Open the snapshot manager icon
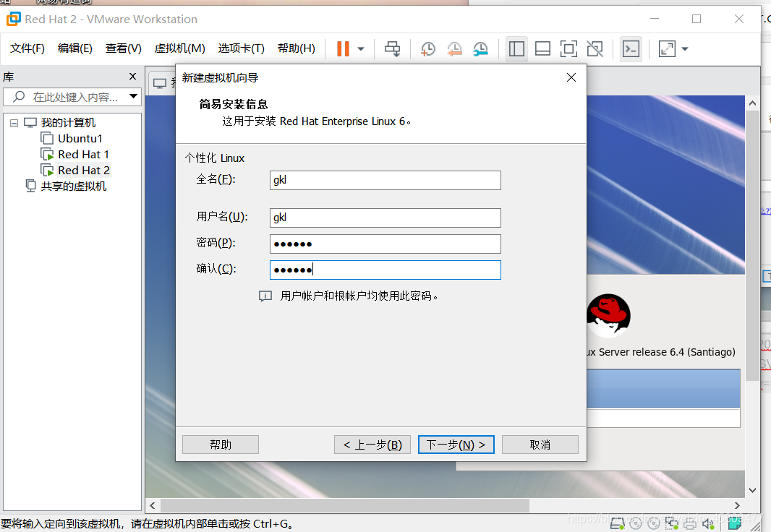Image resolution: width=771 pixels, height=532 pixels. 480,48
